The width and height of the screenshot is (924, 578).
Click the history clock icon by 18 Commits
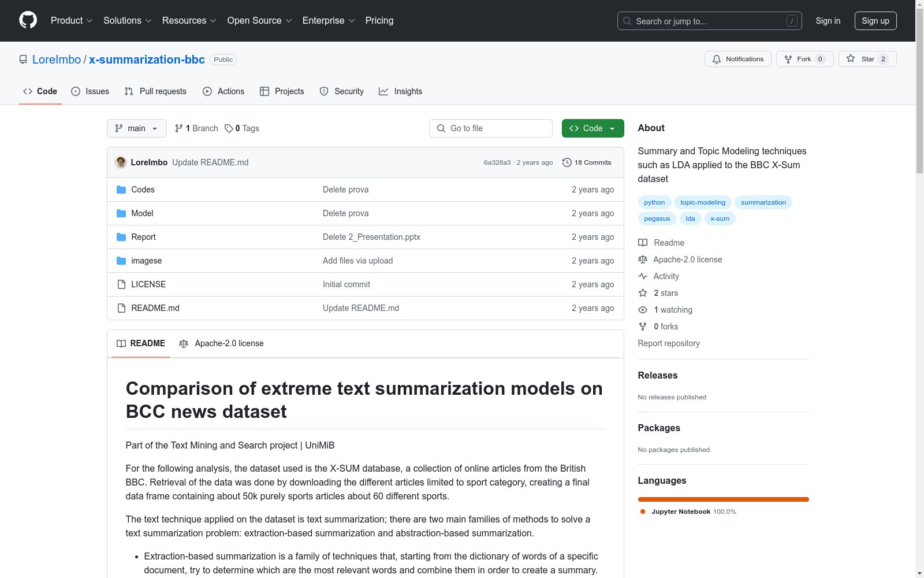click(x=567, y=162)
